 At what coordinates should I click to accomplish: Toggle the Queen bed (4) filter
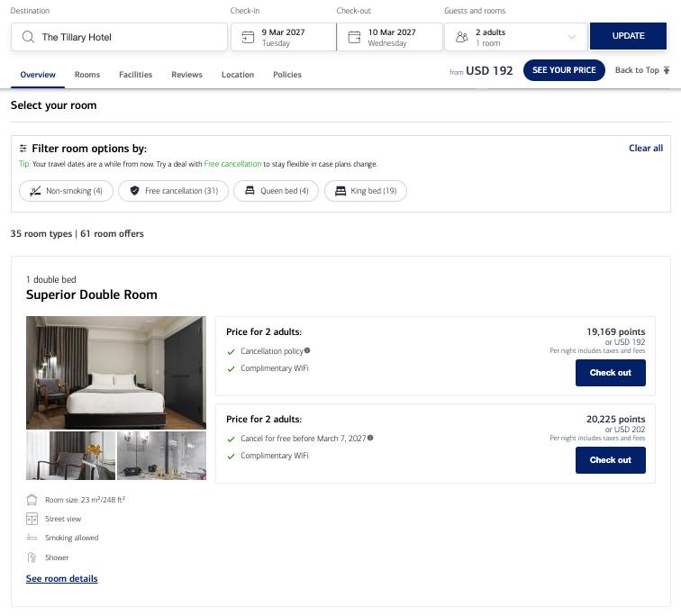pyautogui.click(x=277, y=191)
